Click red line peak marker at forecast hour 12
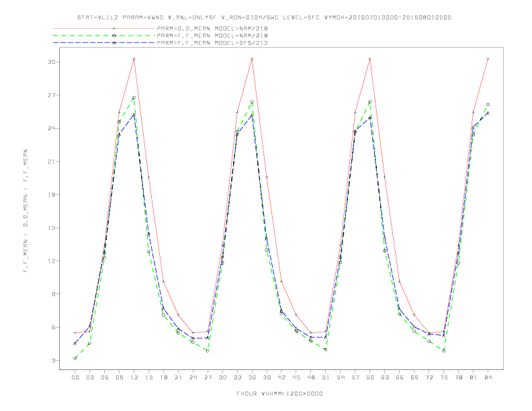Viewport: 532px width, 411px height. [134, 59]
